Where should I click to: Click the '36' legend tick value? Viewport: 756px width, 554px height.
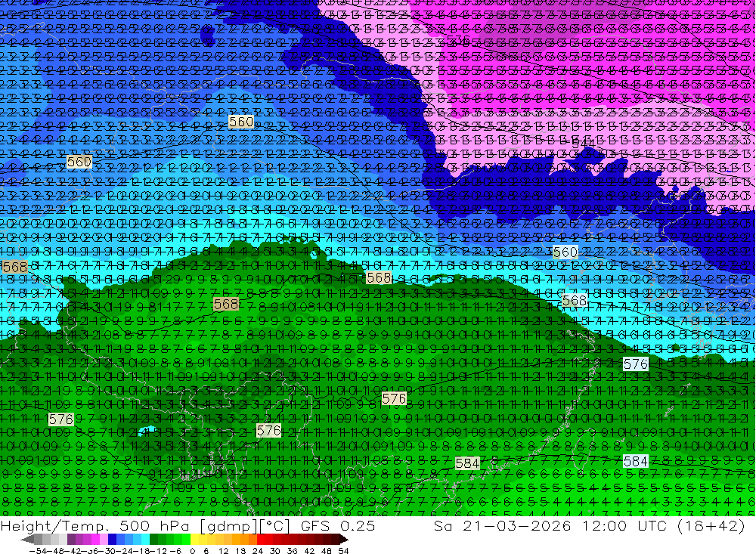(x=292, y=551)
